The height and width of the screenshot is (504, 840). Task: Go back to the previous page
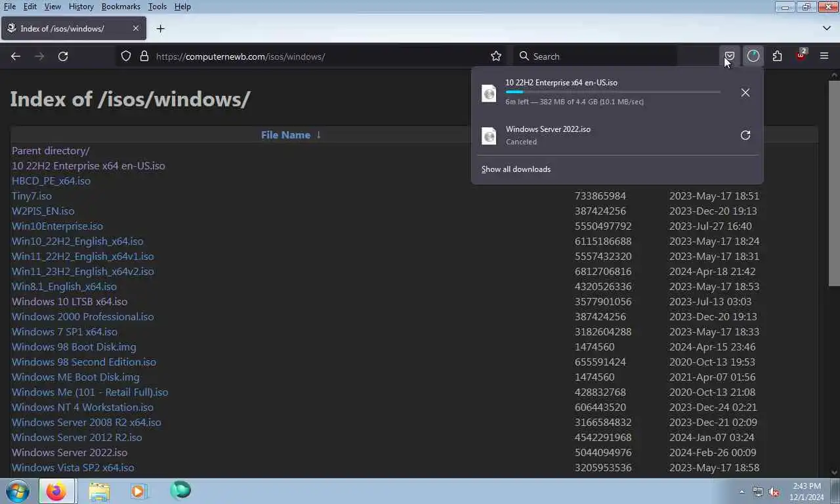pos(16,56)
